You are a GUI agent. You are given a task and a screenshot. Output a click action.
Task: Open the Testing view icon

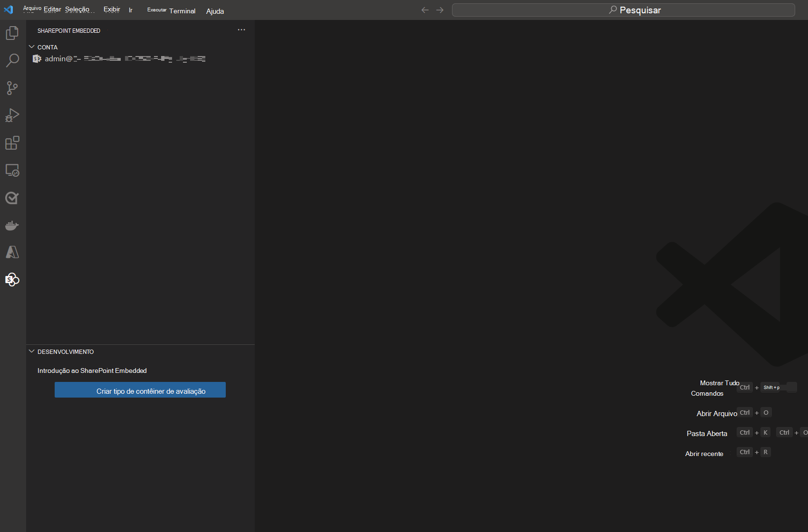12,198
